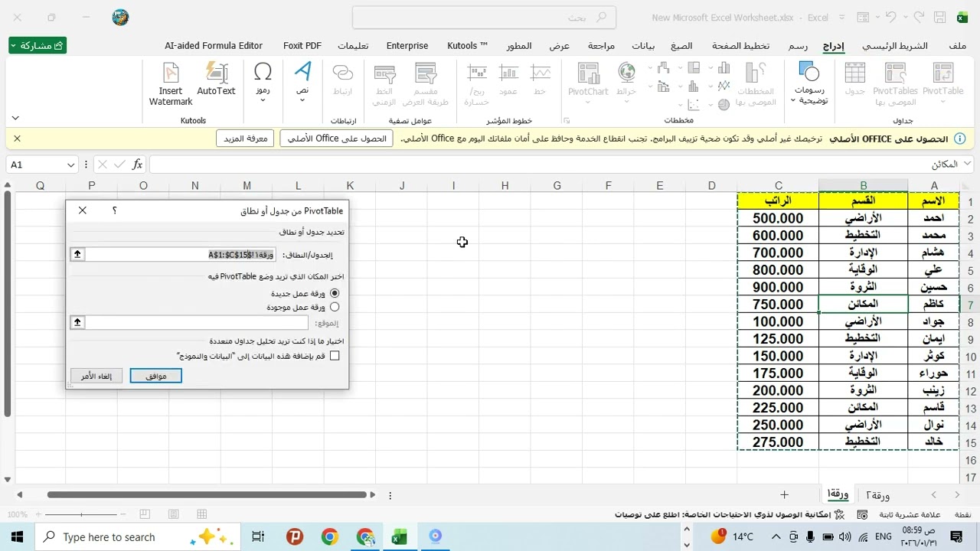Click the PivotTable dialog help question mark
The image size is (980, 551).
(x=114, y=210)
